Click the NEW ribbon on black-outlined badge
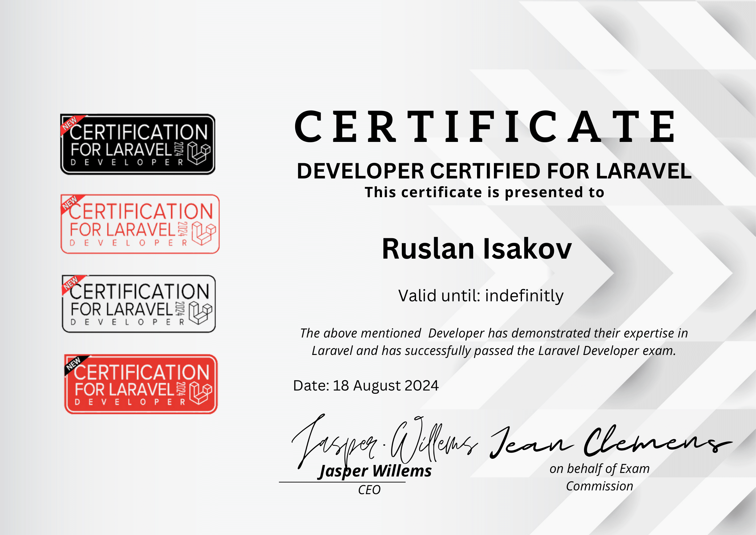The width and height of the screenshot is (756, 535). pyautogui.click(x=71, y=283)
